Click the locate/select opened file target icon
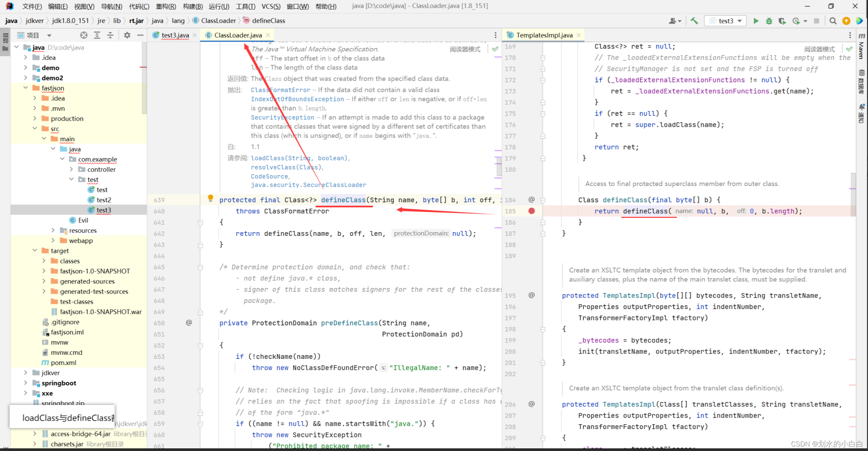Image resolution: width=868 pixels, height=451 pixels. click(x=84, y=35)
